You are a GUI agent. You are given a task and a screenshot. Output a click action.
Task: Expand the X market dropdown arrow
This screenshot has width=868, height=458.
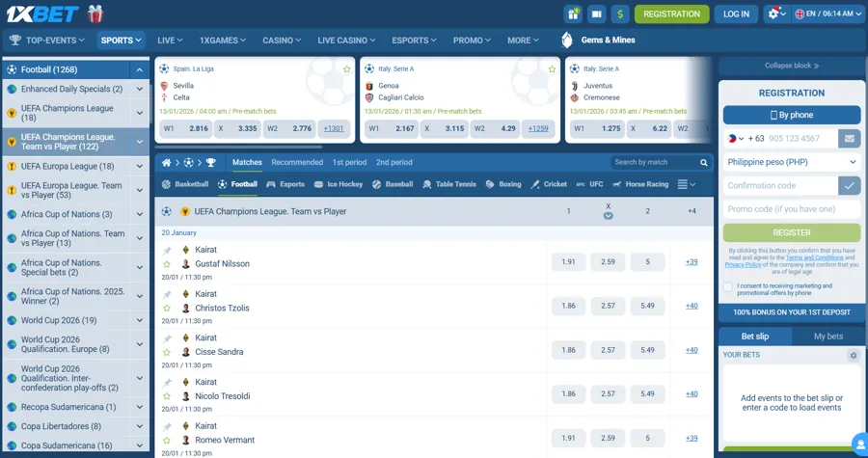click(x=608, y=216)
